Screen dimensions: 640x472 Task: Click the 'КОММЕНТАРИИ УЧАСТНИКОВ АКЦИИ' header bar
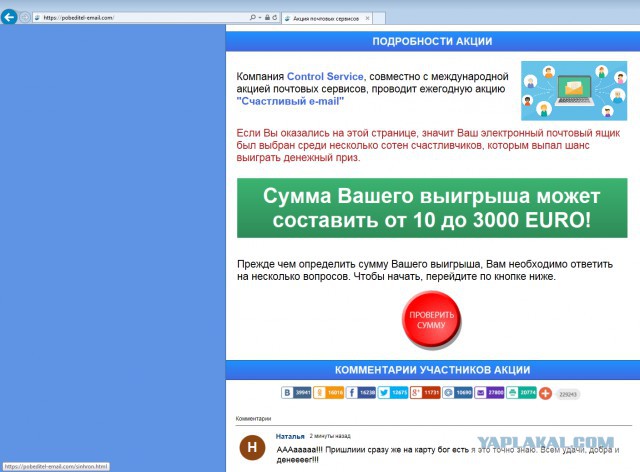tap(433, 370)
